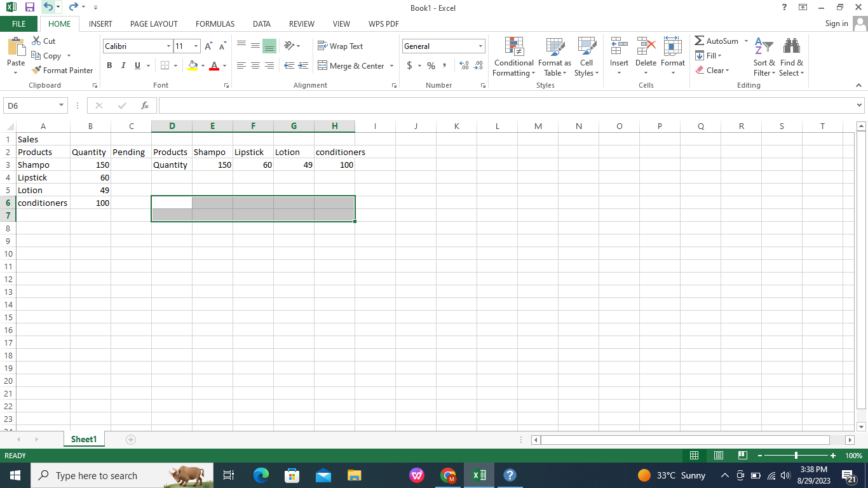Toggle center alignment
This screenshot has width=868, height=488.
pos(255,65)
